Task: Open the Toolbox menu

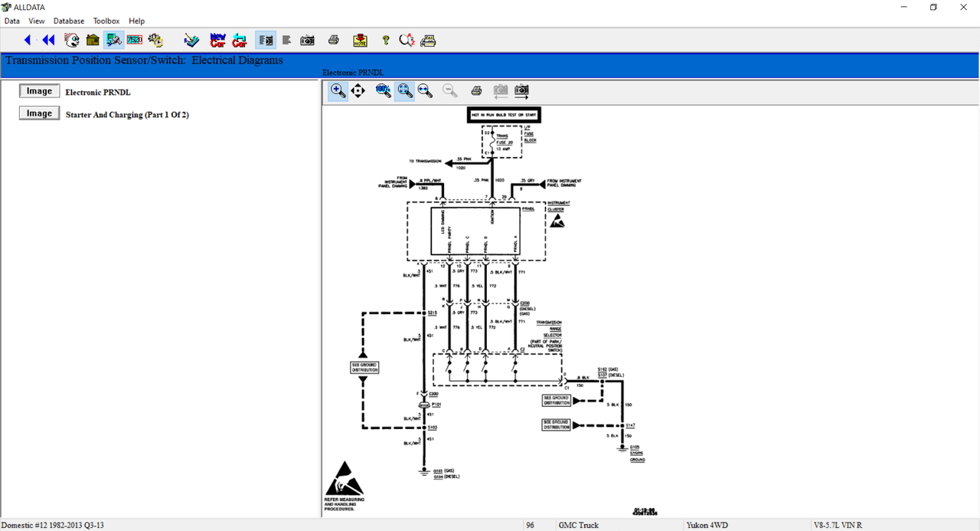Action: (106, 21)
